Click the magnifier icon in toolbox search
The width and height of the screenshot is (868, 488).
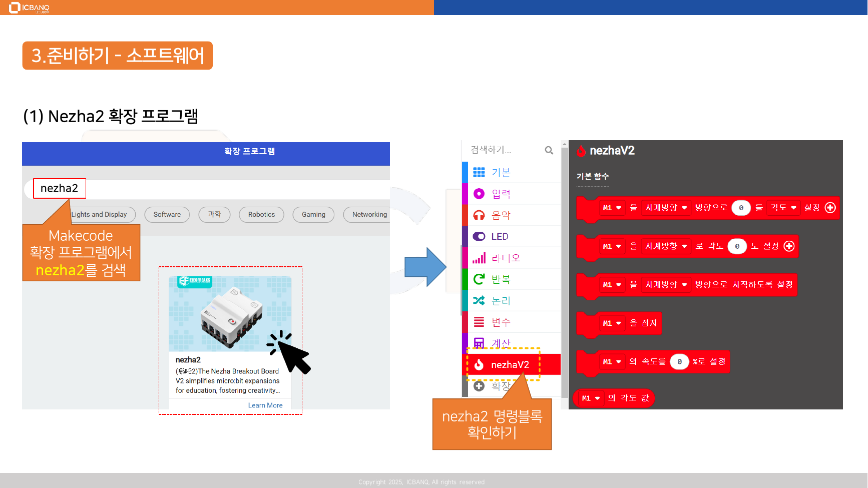549,150
